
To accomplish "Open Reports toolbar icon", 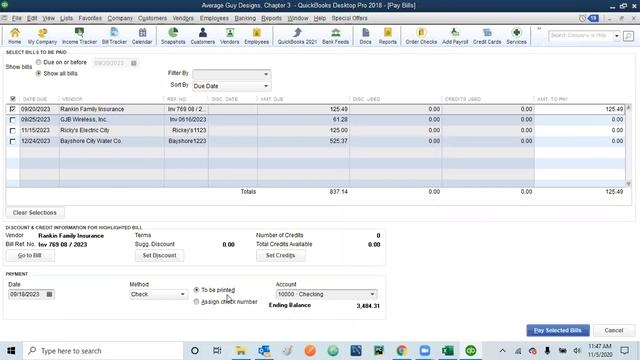I will (388, 36).
